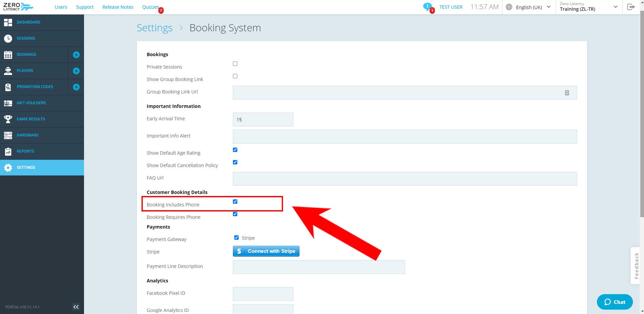Click the Hardware server icon

pos(8,135)
